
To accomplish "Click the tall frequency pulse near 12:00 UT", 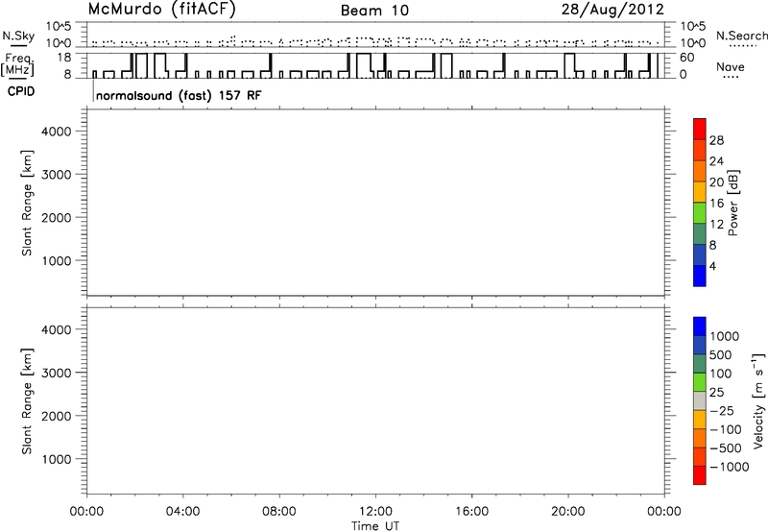I will 364,65.
